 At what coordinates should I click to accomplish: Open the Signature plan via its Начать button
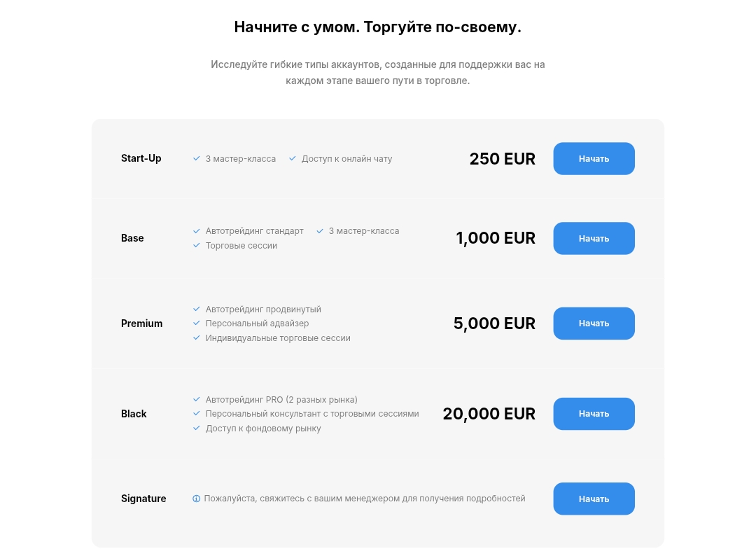594,499
